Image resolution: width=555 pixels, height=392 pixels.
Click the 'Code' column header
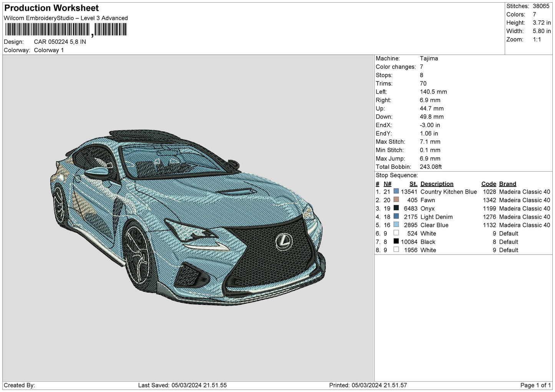[x=489, y=184]
